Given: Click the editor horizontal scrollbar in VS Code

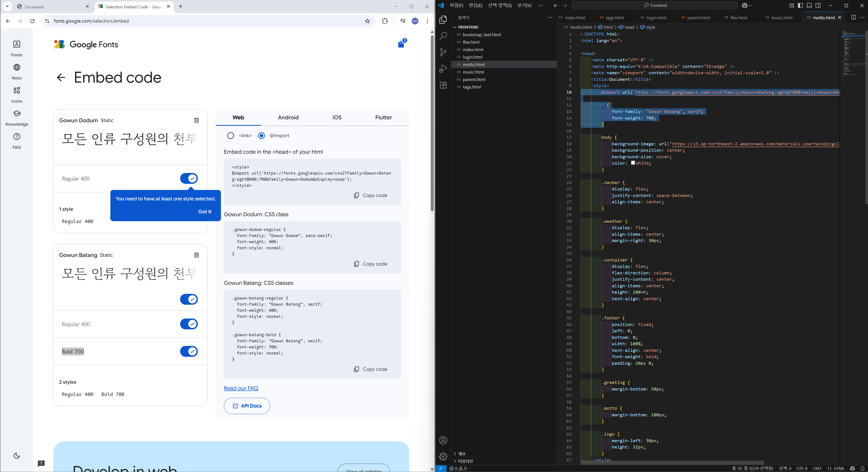Looking at the screenshot, I should coord(672,462).
